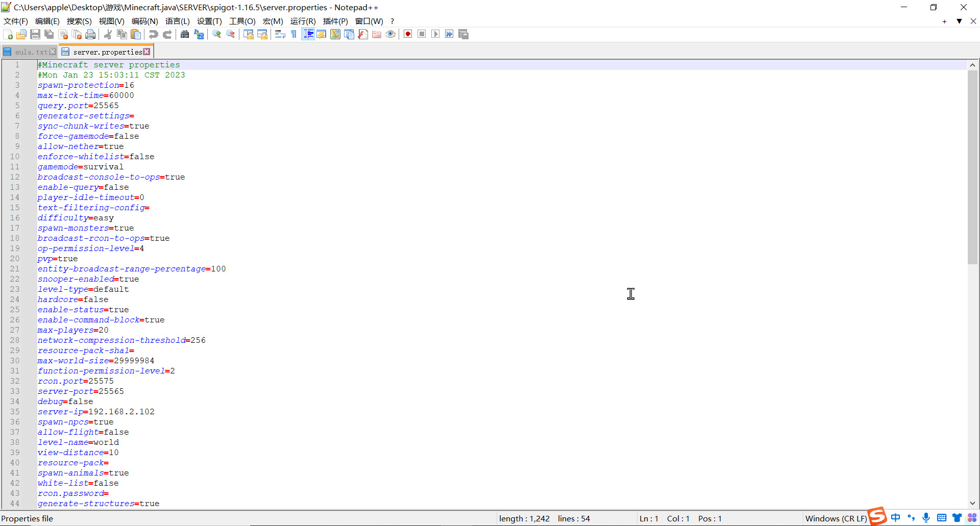Click the Sogou input method logo

coord(877,516)
